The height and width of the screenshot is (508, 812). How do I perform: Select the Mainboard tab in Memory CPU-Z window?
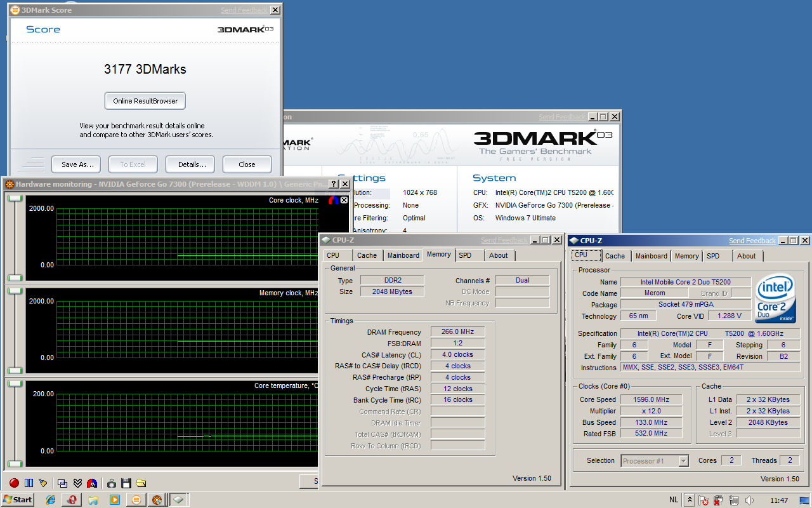point(403,255)
